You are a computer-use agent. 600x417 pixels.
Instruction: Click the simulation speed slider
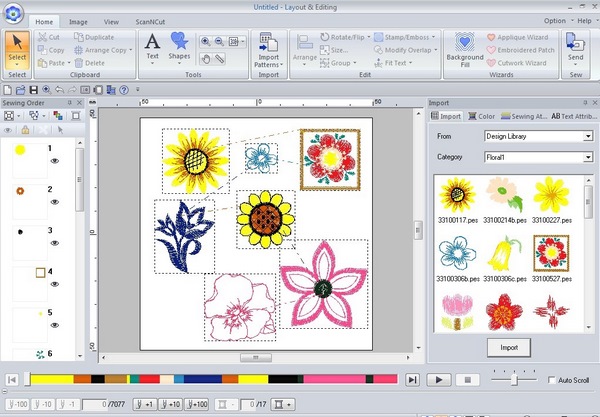click(x=514, y=380)
